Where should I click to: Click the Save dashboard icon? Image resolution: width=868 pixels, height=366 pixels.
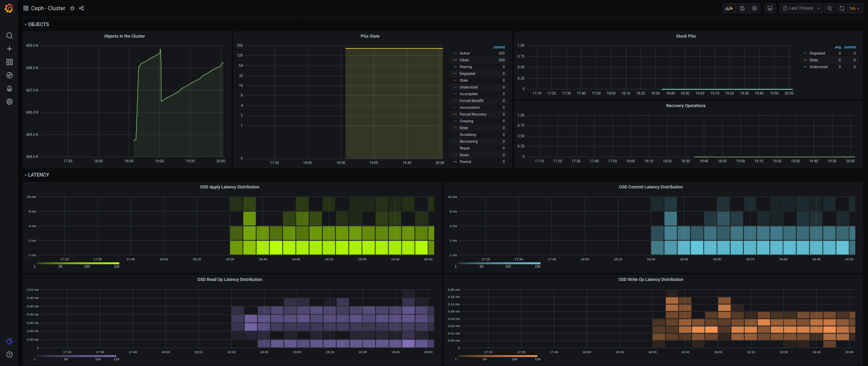(742, 8)
